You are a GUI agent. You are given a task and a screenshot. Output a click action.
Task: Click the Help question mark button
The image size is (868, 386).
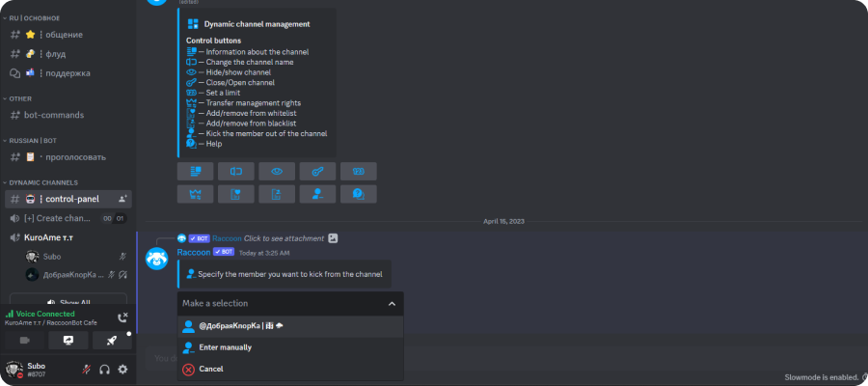click(358, 194)
